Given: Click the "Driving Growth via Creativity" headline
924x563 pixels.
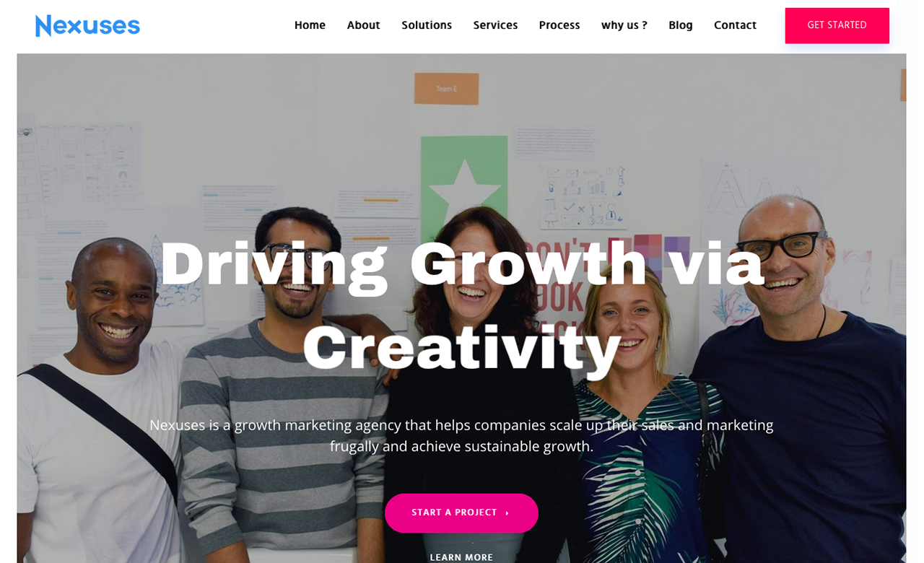Looking at the screenshot, I should [461, 305].
